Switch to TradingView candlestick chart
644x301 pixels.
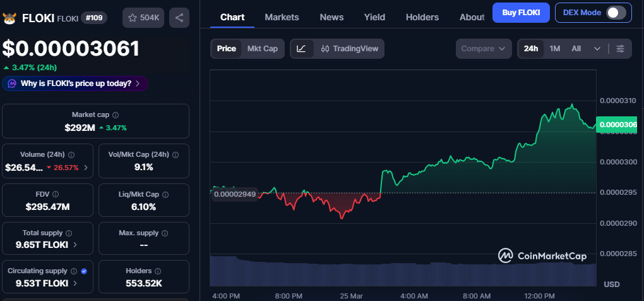pyautogui.click(x=349, y=49)
